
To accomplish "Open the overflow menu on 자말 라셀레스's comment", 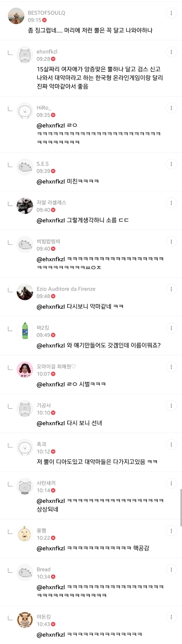I will [x=172, y=202].
